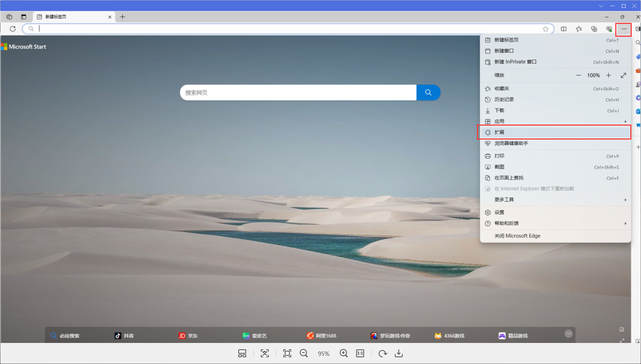Decrease zoom with the minus button in menu
Image resolution: width=641 pixels, height=364 pixels.
(578, 75)
